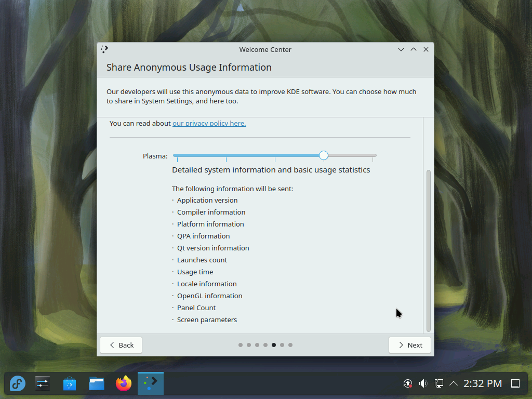Image resolution: width=532 pixels, height=399 pixels.
Task: Click the 'Screen parameters' list entry
Action: [x=207, y=320]
